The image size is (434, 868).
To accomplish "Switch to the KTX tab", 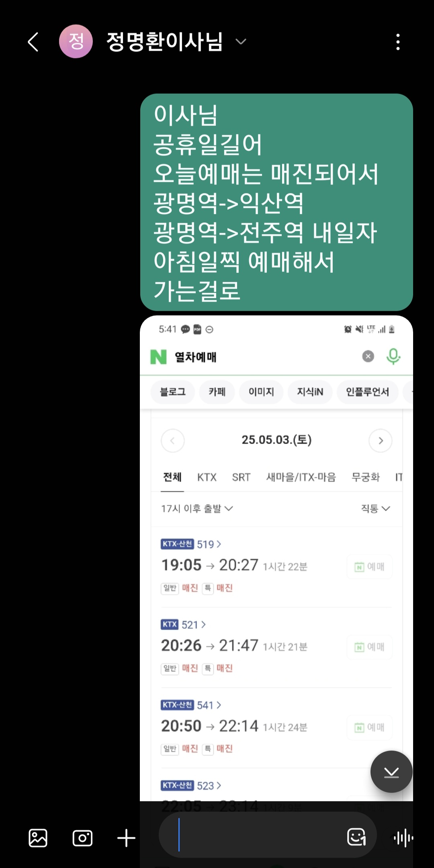I will [x=207, y=477].
